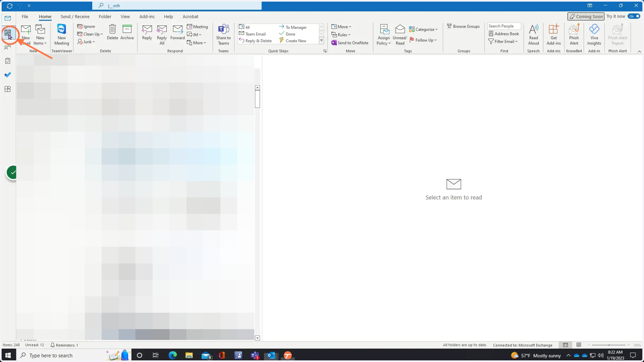Forward the selected email

point(178,33)
